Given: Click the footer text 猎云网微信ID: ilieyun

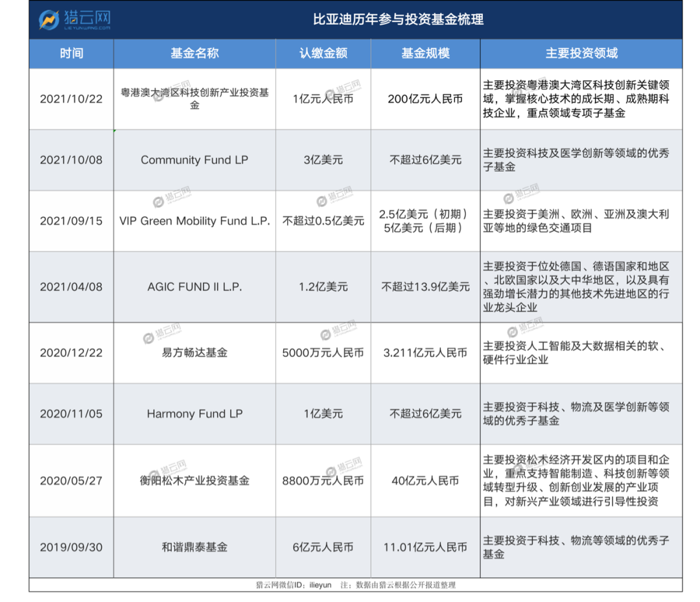Looking at the screenshot, I should 294,585.
